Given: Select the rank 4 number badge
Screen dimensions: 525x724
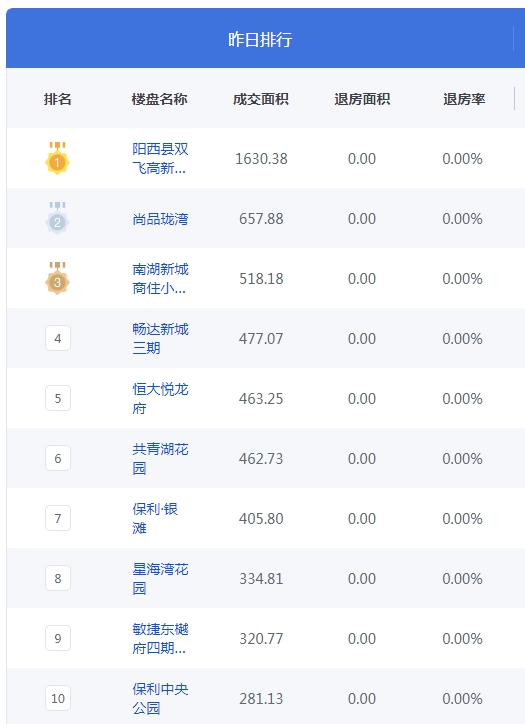Looking at the screenshot, I should (x=58, y=338).
